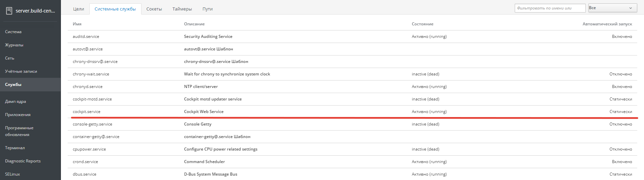Focus the filter by name field
The width and height of the screenshot is (644, 180).
point(550,8)
